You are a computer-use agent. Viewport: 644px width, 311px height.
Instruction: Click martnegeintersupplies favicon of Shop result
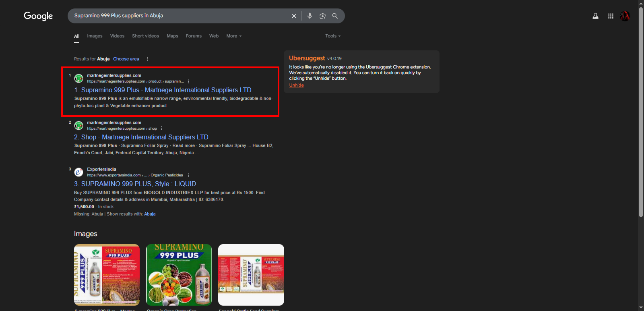tap(79, 125)
